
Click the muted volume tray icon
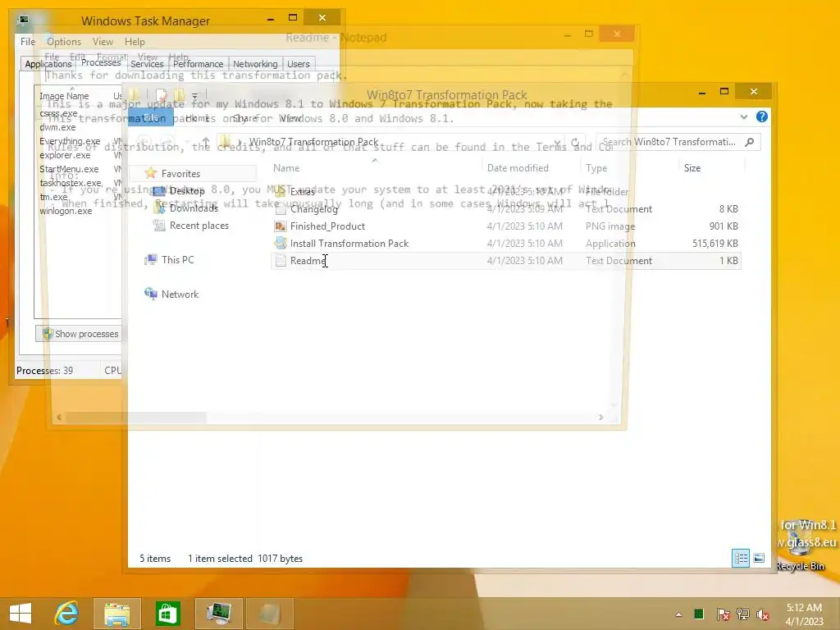click(763, 614)
